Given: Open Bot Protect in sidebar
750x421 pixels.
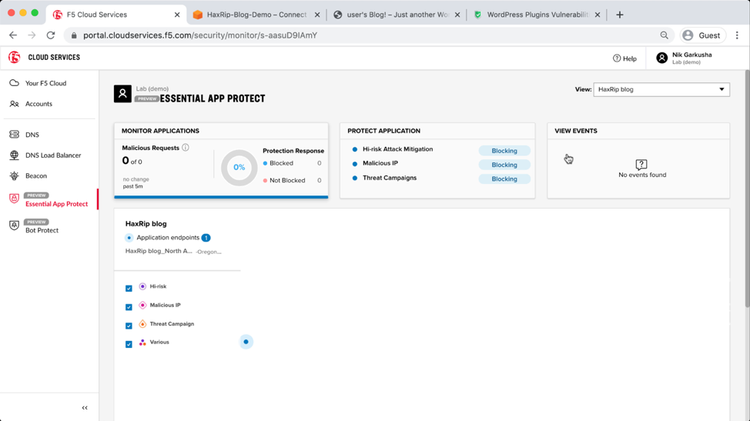Looking at the screenshot, I should (x=42, y=230).
